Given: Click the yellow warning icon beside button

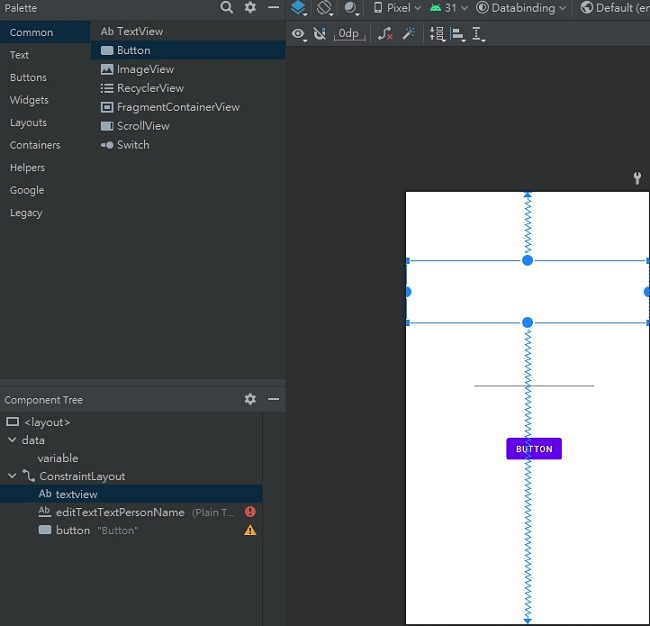Looking at the screenshot, I should [x=250, y=530].
